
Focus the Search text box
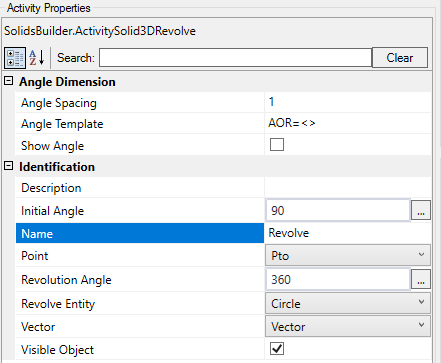coord(235,58)
